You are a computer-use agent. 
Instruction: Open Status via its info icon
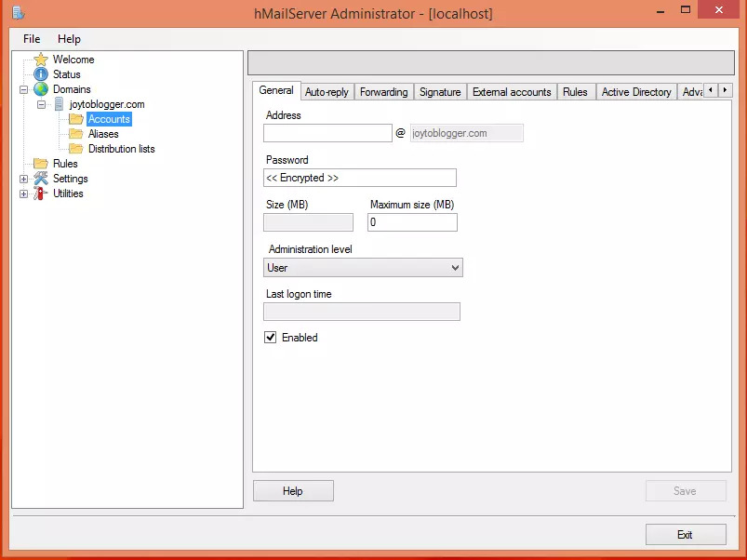pyautogui.click(x=41, y=74)
